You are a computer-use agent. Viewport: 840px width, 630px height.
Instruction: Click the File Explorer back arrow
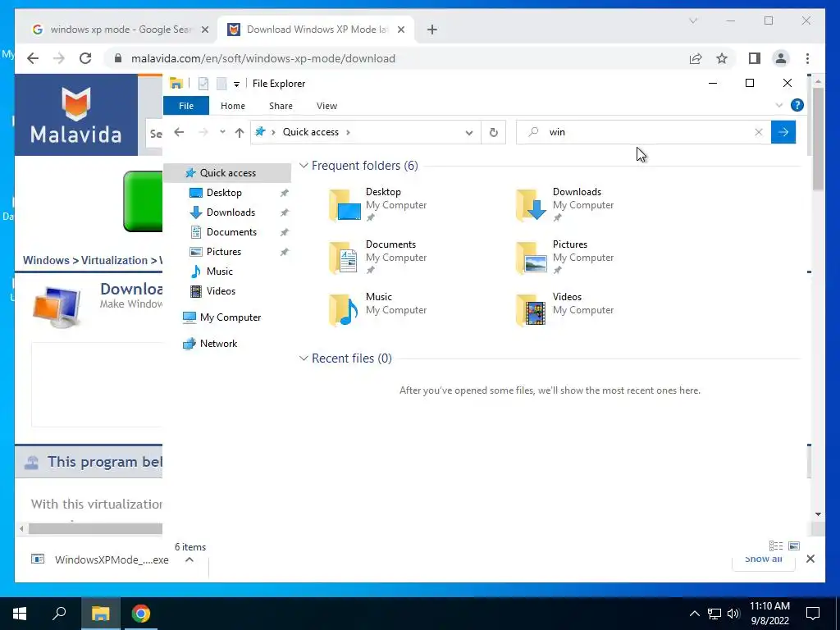point(179,132)
